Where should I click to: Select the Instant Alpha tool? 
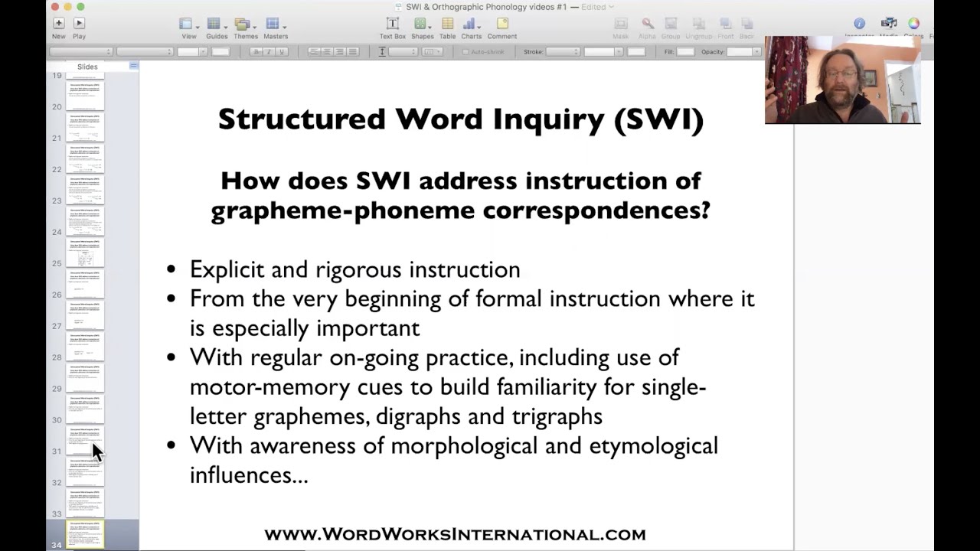647,28
